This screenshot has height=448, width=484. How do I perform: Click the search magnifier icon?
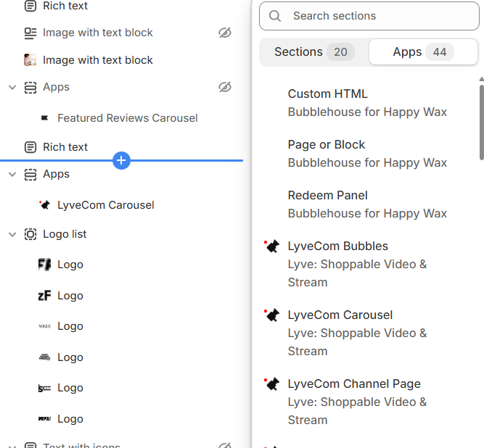coord(275,16)
